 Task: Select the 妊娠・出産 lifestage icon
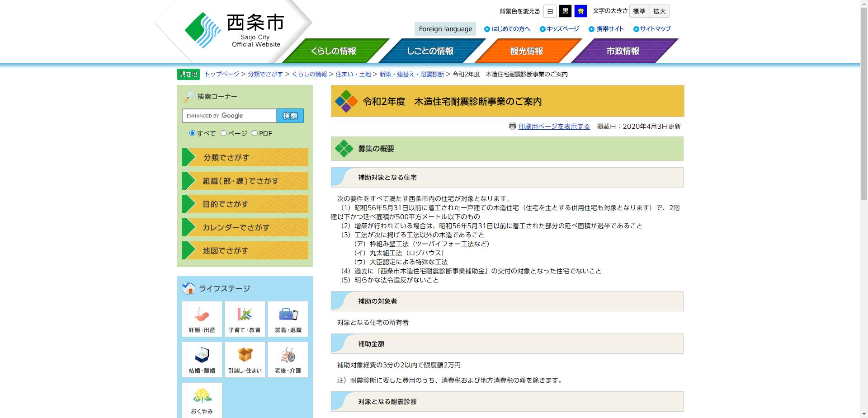pos(202,319)
